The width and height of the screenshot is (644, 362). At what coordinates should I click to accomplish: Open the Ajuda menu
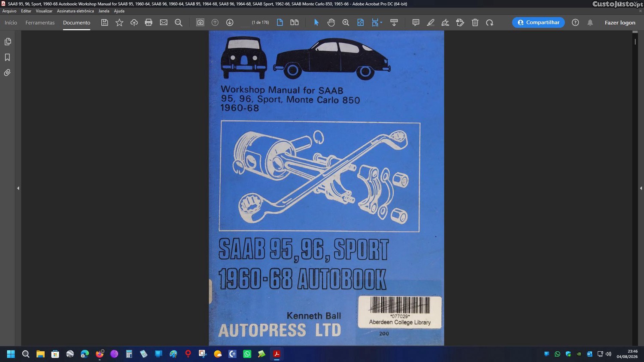tap(119, 11)
